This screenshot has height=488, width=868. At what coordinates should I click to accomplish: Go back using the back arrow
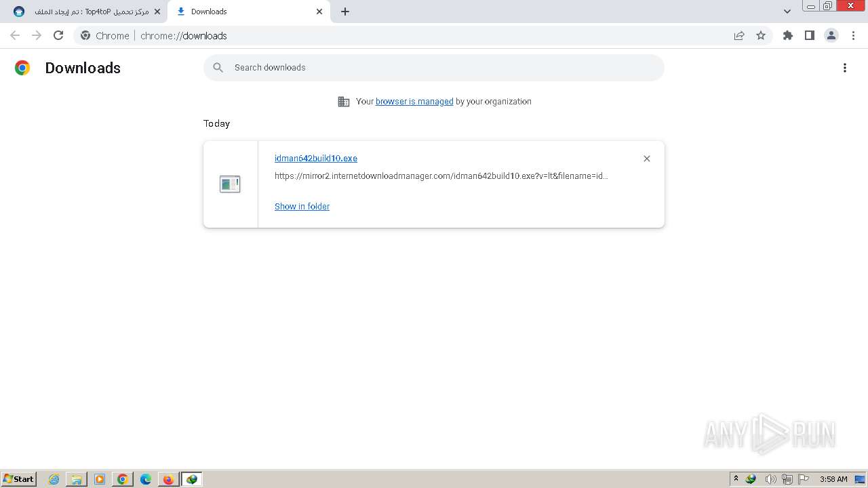click(15, 35)
